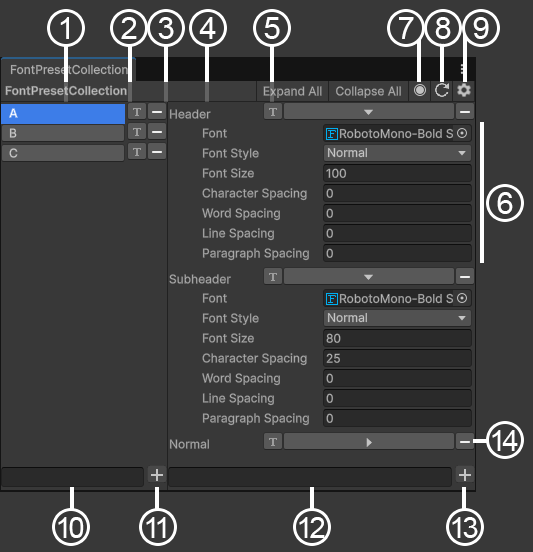The height and width of the screenshot is (552, 533).
Task: Click the T icon beside preset B
Action: click(x=137, y=132)
